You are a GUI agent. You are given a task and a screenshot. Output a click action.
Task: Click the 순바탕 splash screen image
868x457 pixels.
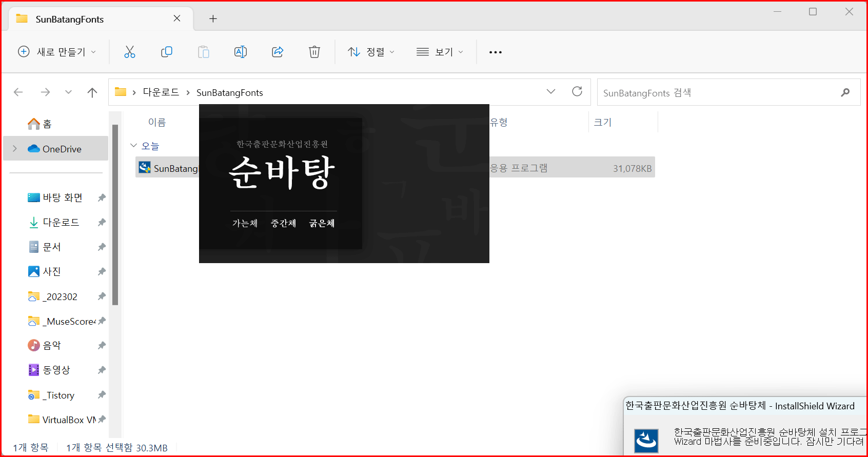point(344,184)
